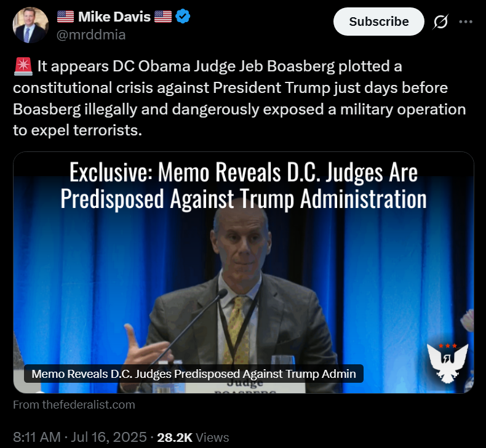Screen dimensions: 486x448
Task: Click the US flag emoji before the name
Action: click(x=66, y=17)
